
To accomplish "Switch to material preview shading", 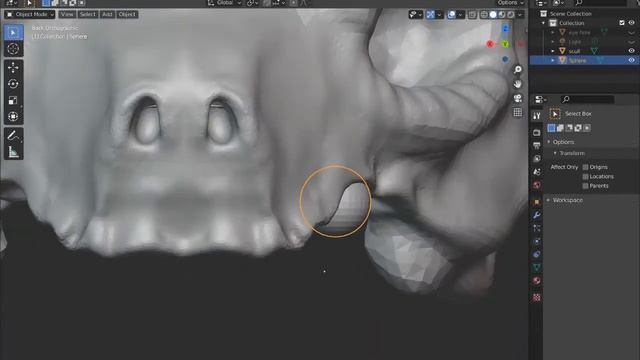I will pos(502,15).
